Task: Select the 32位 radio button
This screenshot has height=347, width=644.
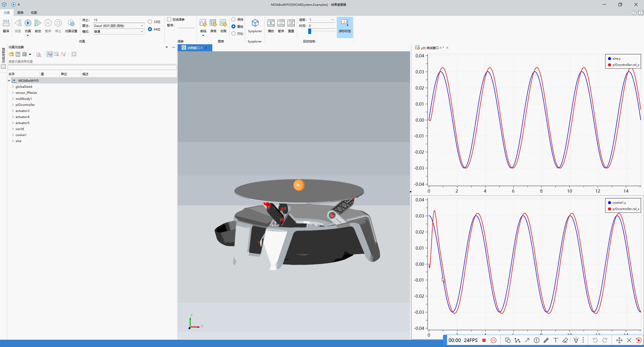Action: pos(150,22)
